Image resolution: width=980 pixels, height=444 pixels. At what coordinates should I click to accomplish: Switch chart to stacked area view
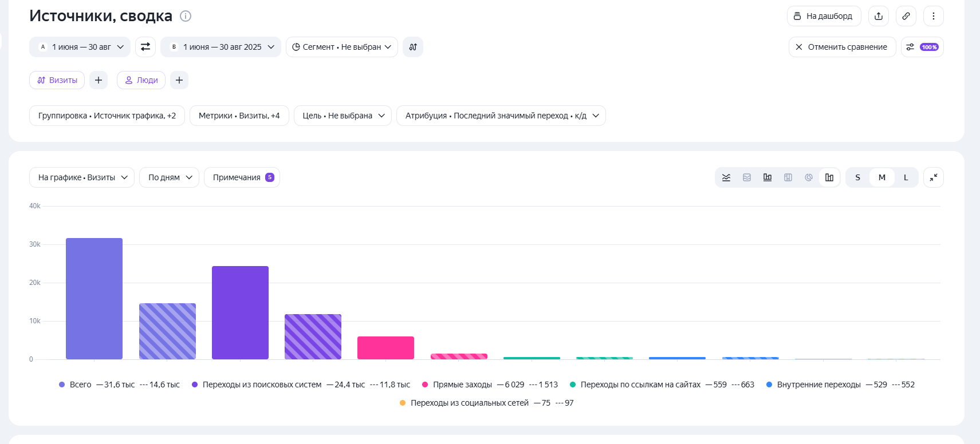click(747, 177)
